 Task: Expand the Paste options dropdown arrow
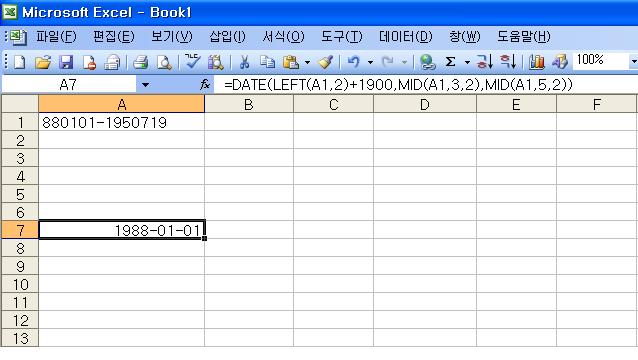pyautogui.click(x=307, y=63)
